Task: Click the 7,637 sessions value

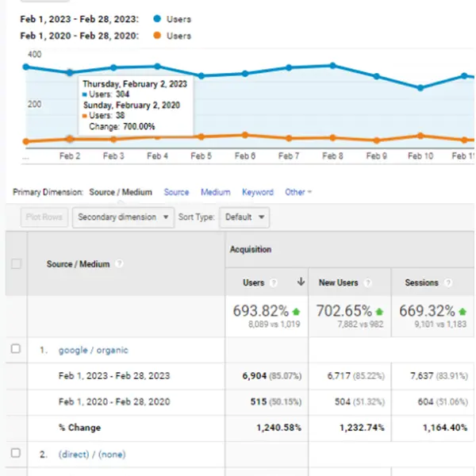Action: tap(422, 376)
